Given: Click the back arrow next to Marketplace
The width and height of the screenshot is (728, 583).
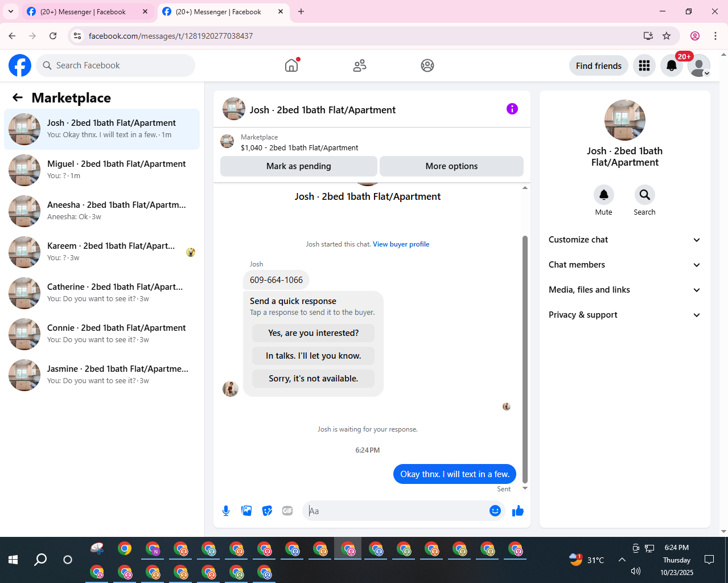Looking at the screenshot, I should click(x=18, y=97).
